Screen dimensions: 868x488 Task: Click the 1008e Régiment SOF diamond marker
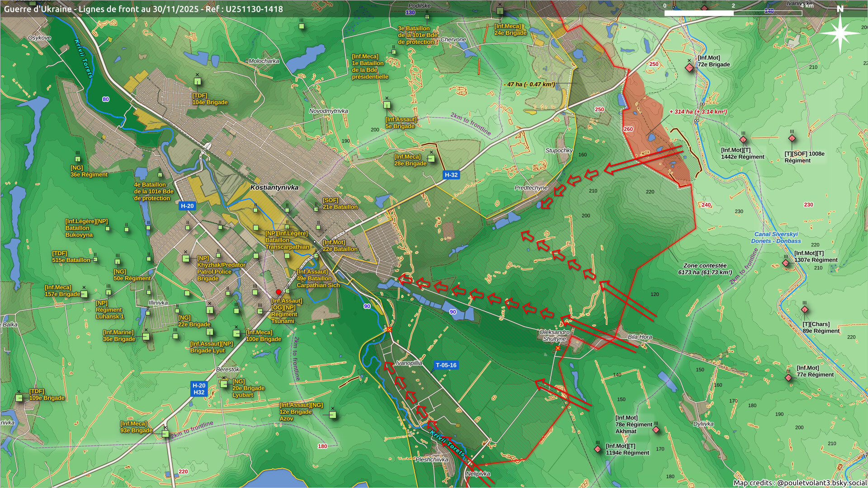(792, 139)
